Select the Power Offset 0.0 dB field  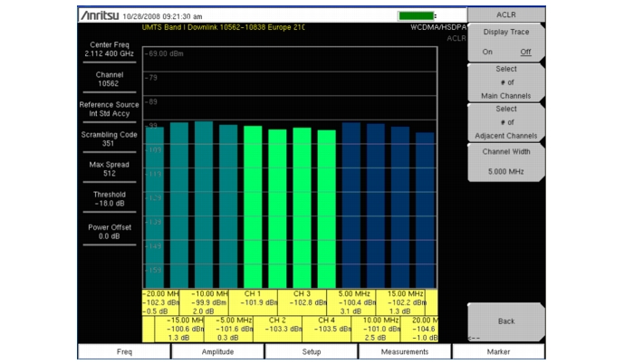(x=110, y=230)
